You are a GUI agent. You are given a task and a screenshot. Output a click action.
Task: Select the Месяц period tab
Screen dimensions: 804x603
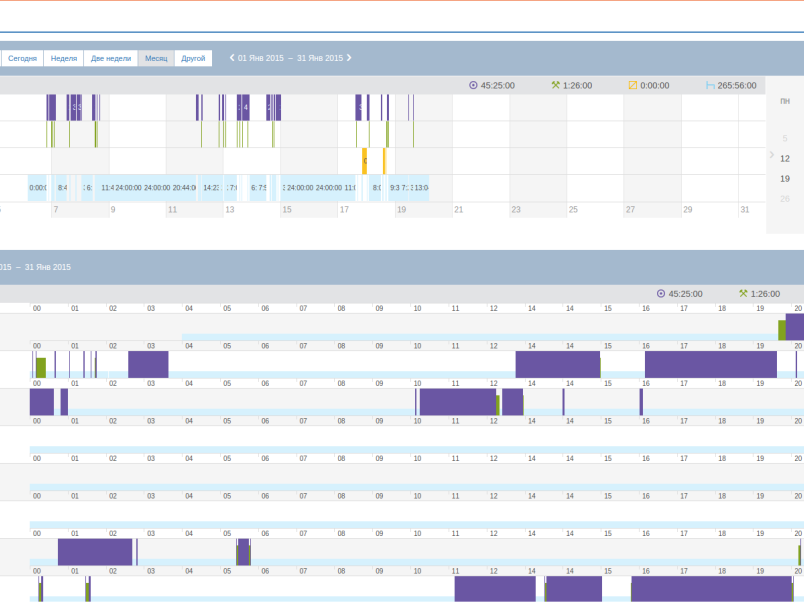pos(156,58)
